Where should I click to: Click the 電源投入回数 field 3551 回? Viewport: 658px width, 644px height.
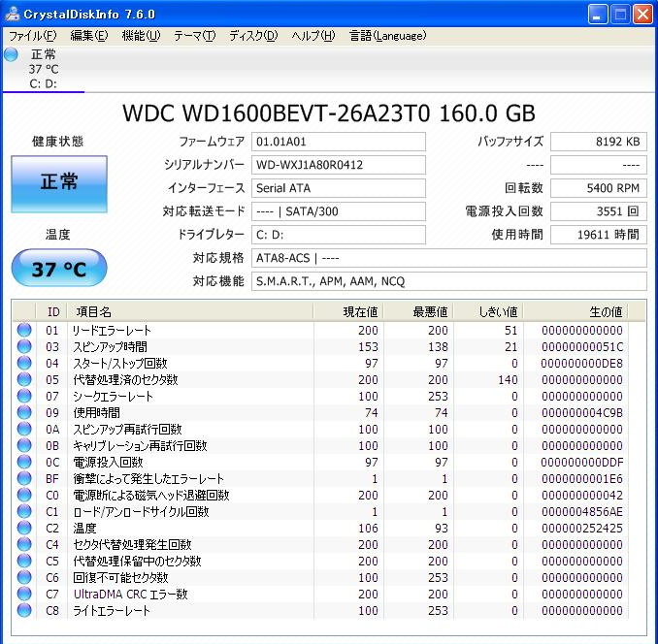pos(599,211)
